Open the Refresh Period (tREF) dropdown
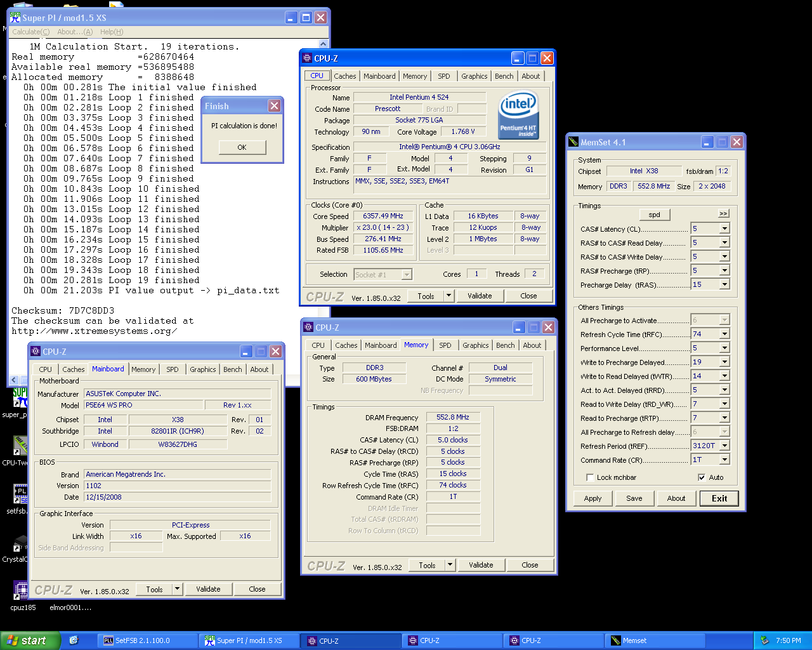The image size is (812, 650). coord(724,446)
